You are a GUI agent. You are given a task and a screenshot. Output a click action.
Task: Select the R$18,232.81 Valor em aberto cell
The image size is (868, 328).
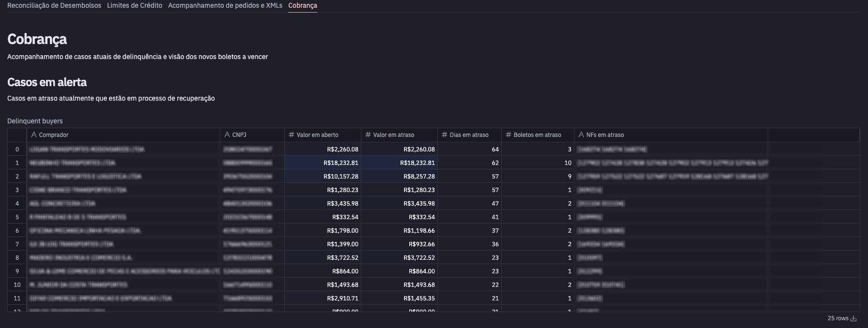323,163
